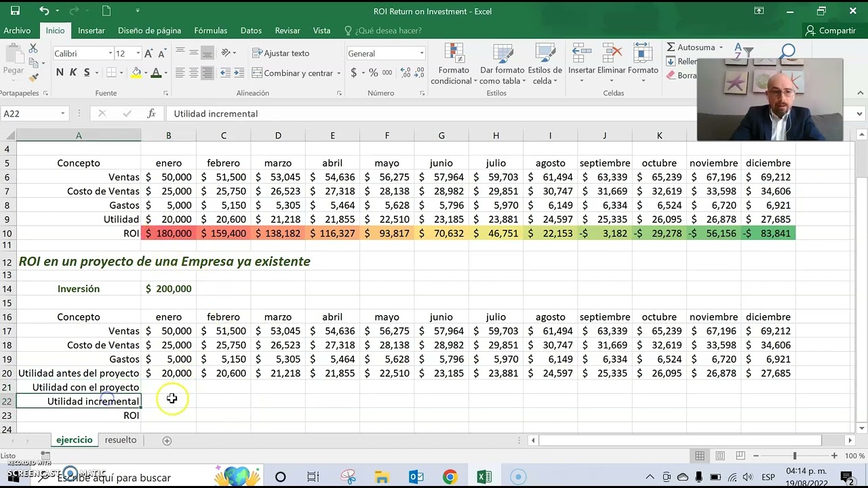868x488 pixels.
Task: Switch to the Fórmulas ribbon tab
Action: (210, 30)
